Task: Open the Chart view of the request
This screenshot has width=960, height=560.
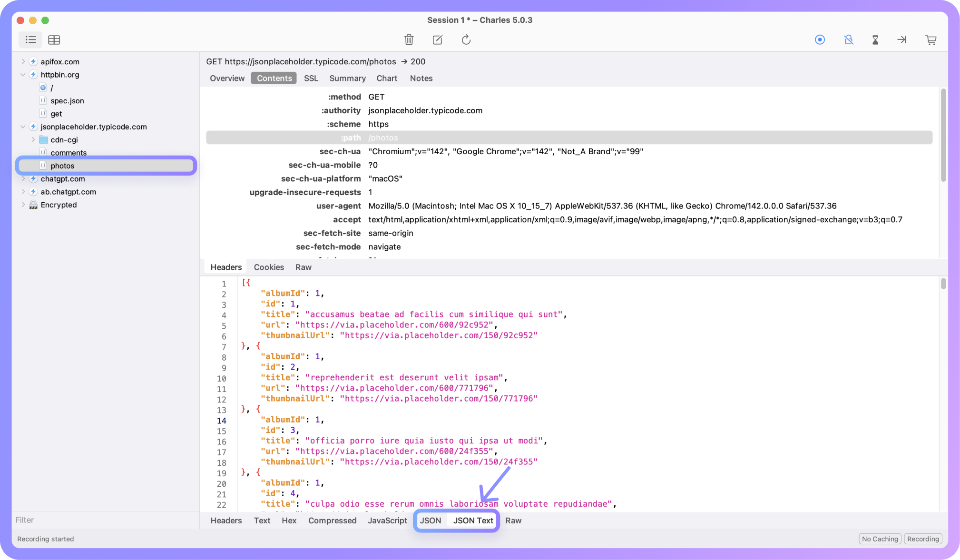Action: pos(386,78)
